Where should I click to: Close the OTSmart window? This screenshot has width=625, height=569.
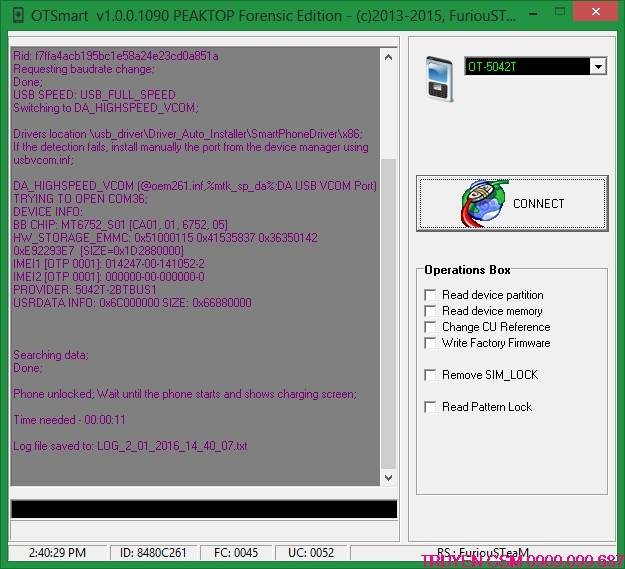click(x=596, y=12)
